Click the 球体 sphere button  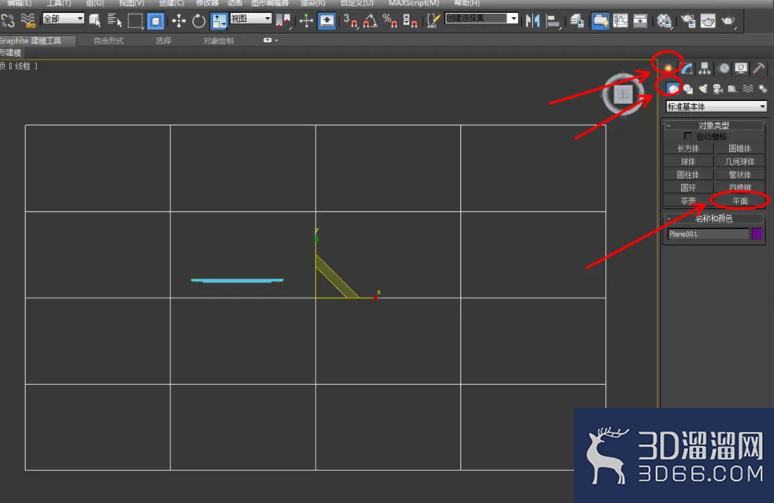(688, 161)
